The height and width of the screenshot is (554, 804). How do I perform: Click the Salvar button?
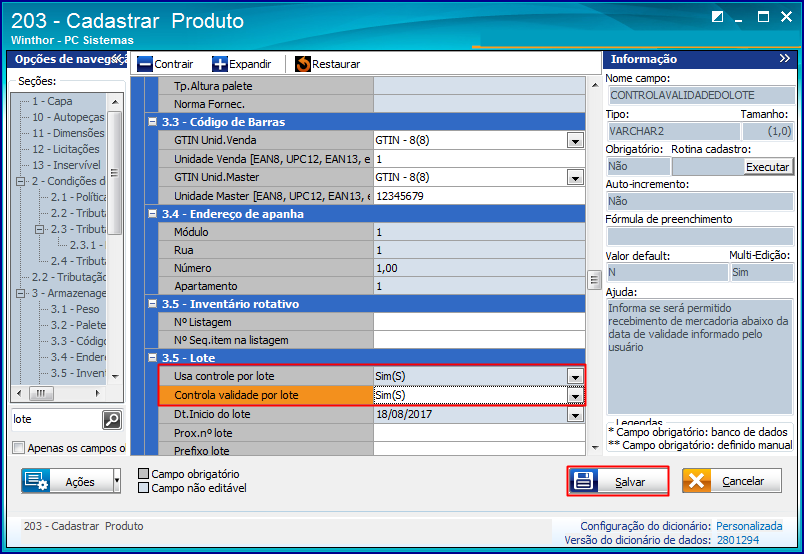click(x=618, y=481)
